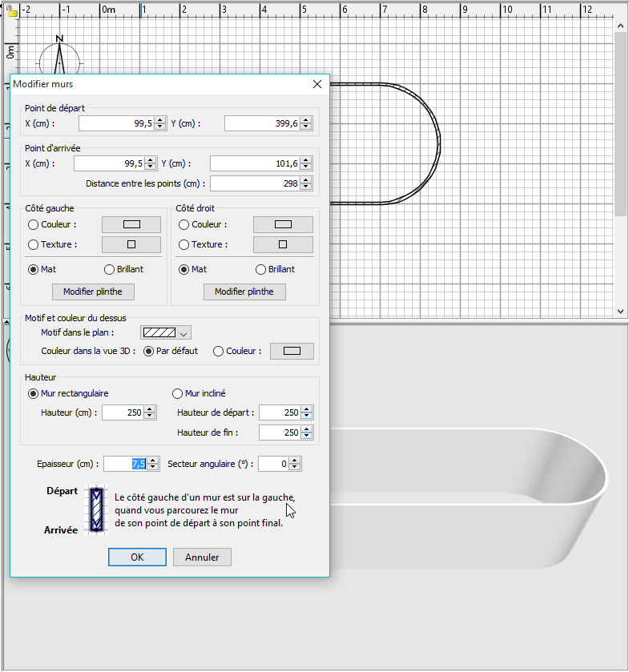Image resolution: width=629 pixels, height=672 pixels.
Task: Click Secteur angulaire field
Action: [x=273, y=464]
